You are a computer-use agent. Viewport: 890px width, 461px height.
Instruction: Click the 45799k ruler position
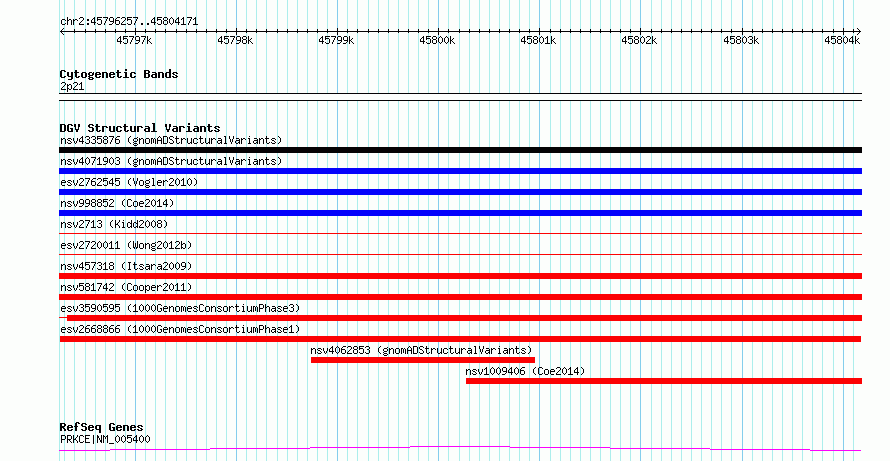click(336, 40)
